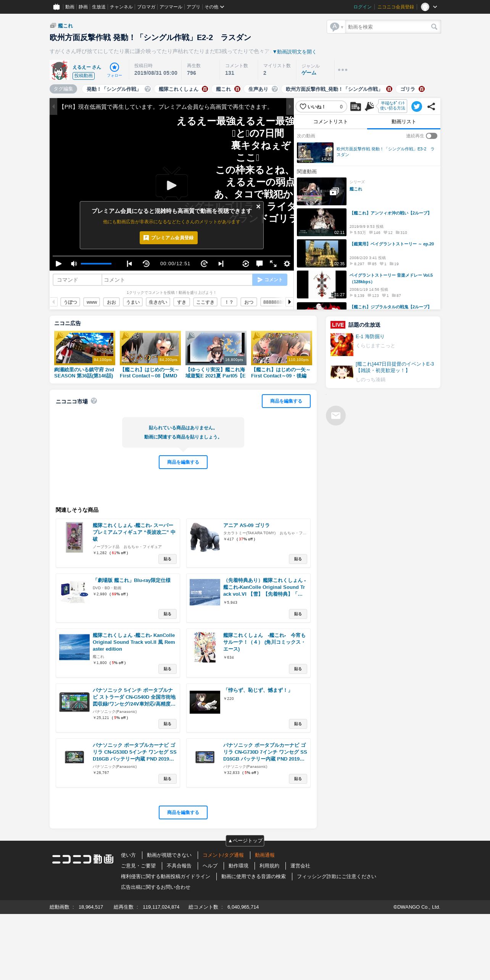
Task: Click dictionary icon on ゴリラ tag
Action: click(422, 89)
